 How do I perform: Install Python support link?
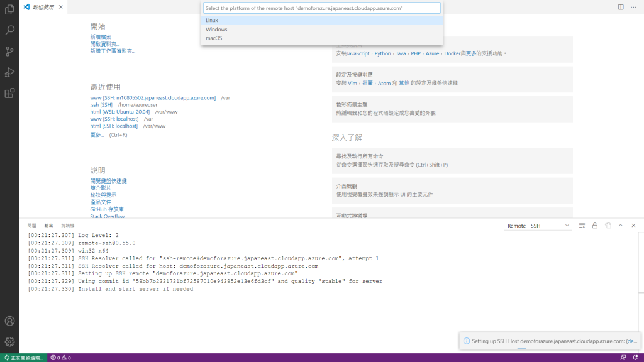pos(382,53)
